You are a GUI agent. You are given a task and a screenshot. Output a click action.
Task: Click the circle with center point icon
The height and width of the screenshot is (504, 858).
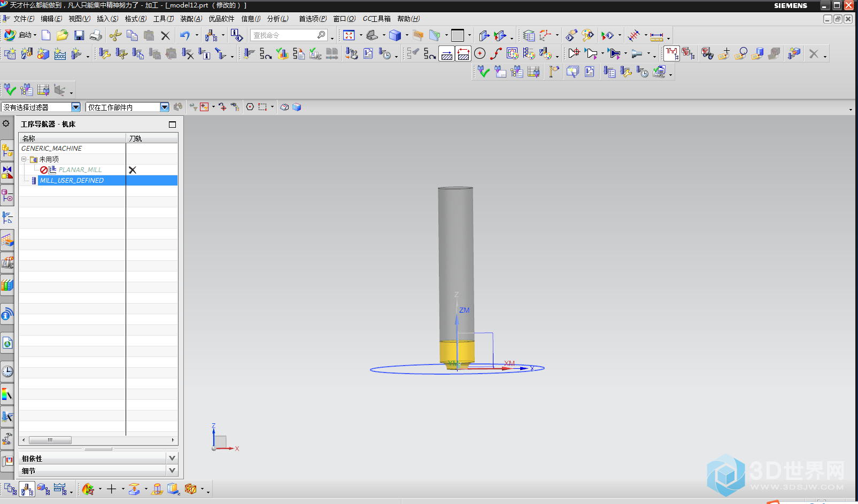tap(480, 53)
